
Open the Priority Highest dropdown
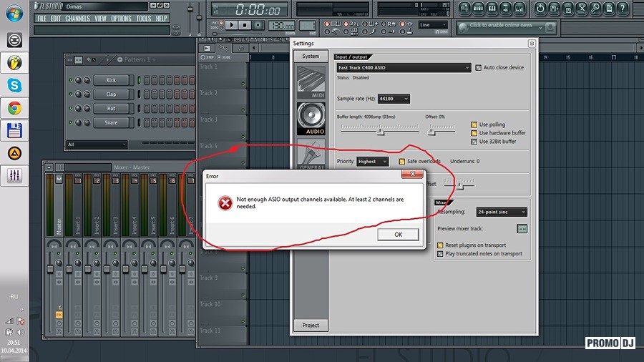pyautogui.click(x=373, y=162)
